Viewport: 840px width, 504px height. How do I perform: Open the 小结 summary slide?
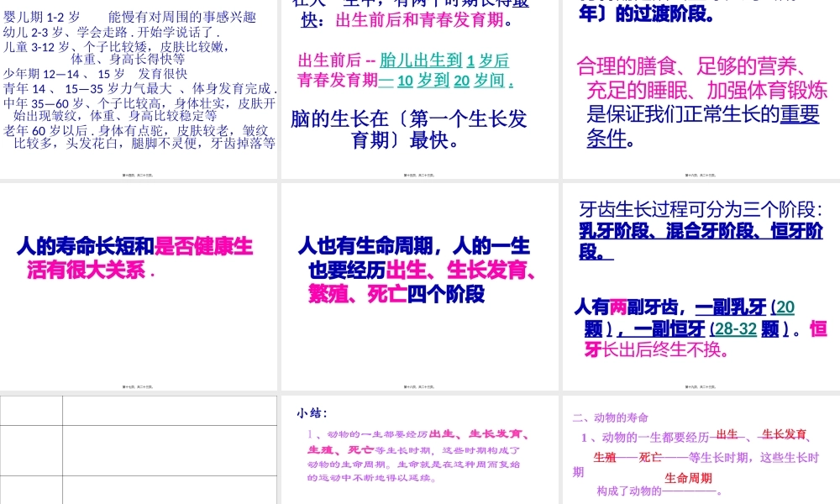(419, 449)
